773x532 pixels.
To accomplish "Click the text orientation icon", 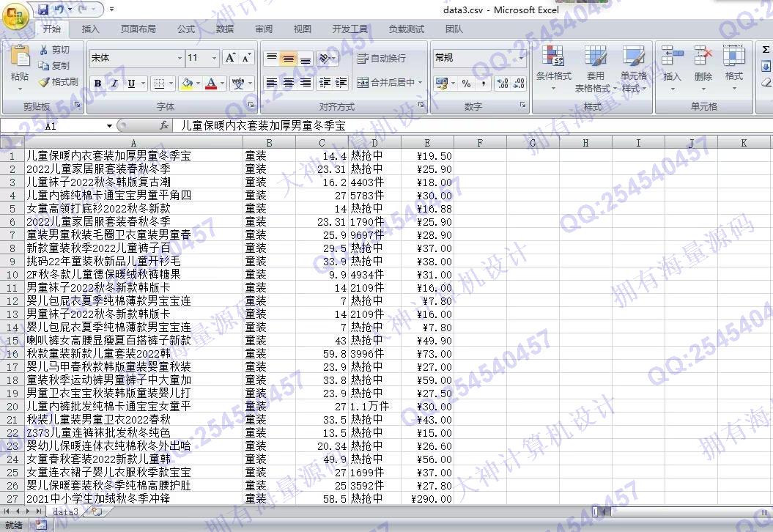I will pyautogui.click(x=324, y=58).
